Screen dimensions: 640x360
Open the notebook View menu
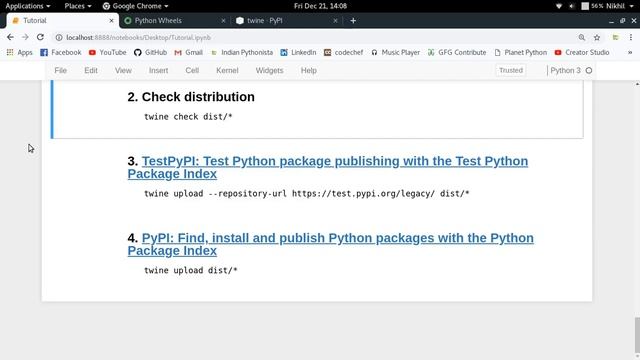pos(123,71)
